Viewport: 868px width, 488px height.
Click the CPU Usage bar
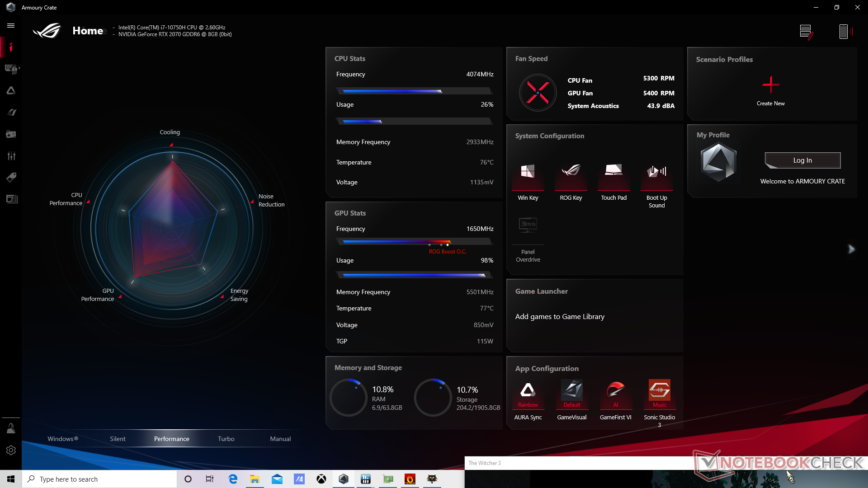pyautogui.click(x=414, y=122)
